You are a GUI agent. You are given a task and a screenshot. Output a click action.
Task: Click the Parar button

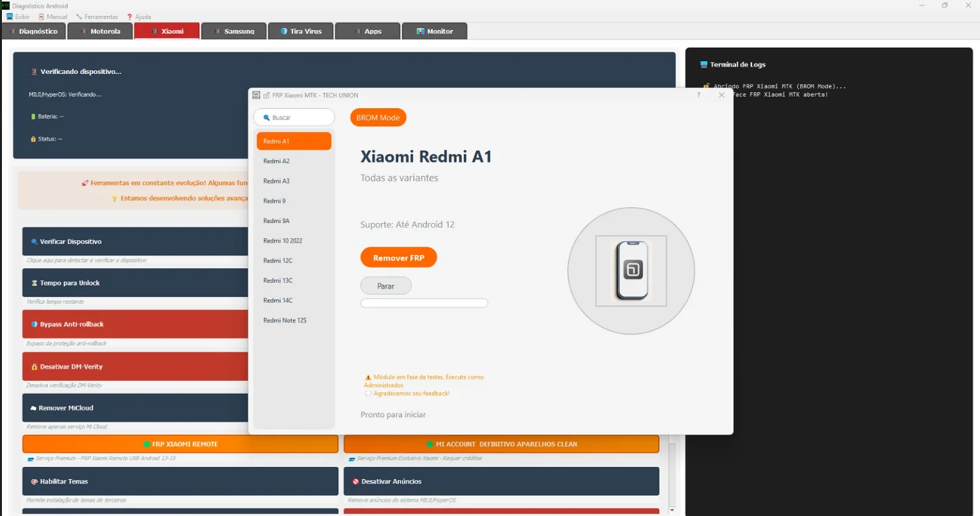386,285
